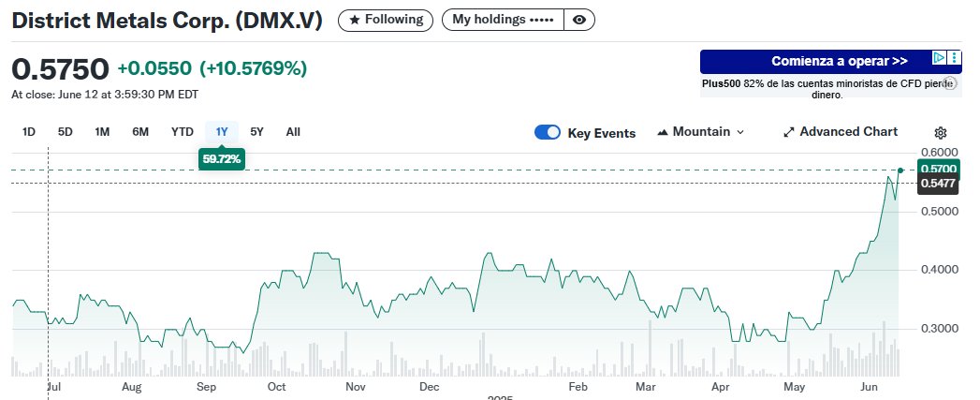Click the star Following button
Viewport: 980px width, 400px height.
[385, 20]
